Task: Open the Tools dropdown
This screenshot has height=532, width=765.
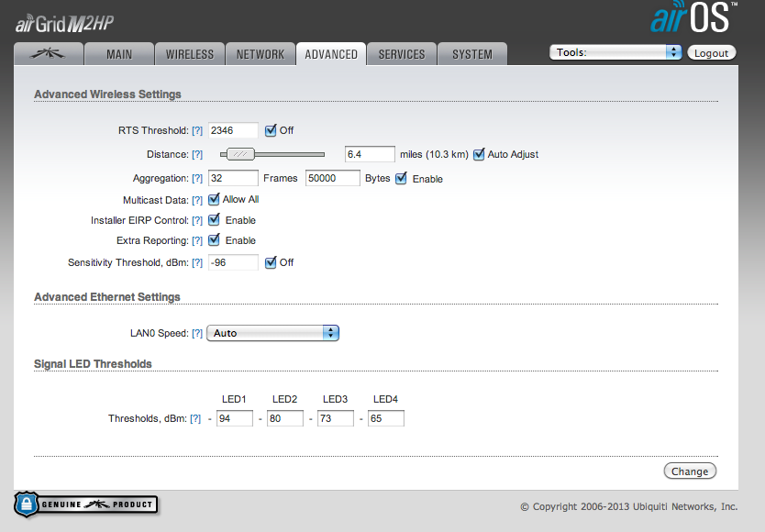Action: 615,52
